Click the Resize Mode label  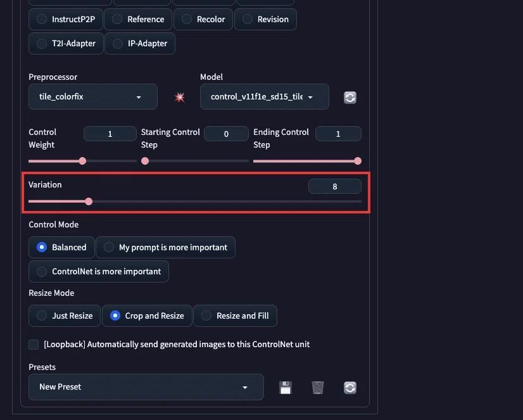pyautogui.click(x=51, y=293)
